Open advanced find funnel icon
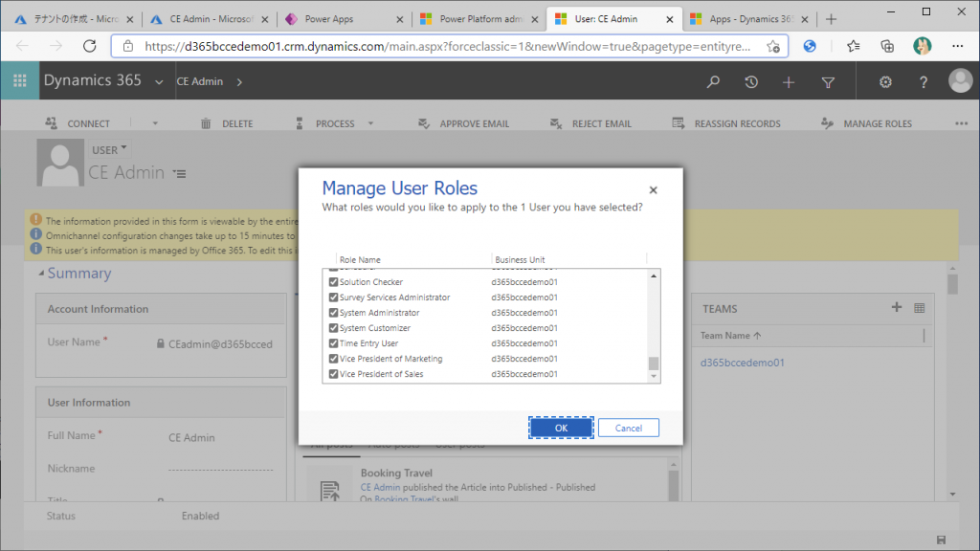 [828, 82]
